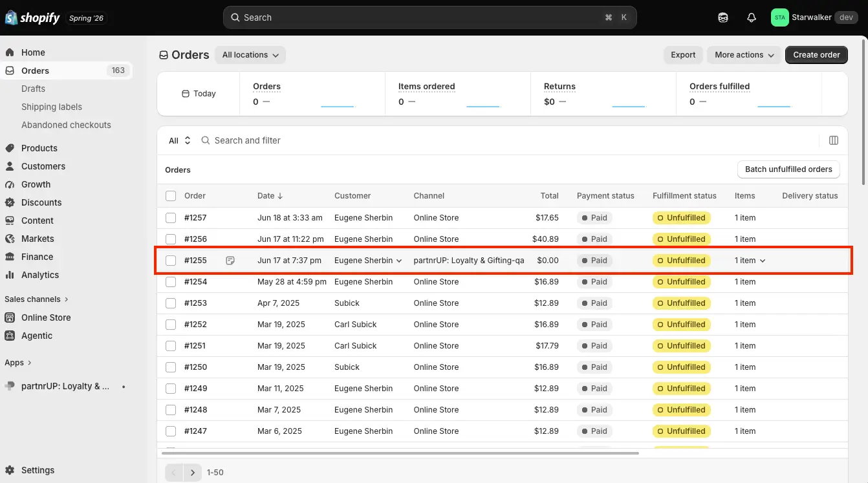The height and width of the screenshot is (483, 868).
Task: Open the All views selector
Action: 180,140
